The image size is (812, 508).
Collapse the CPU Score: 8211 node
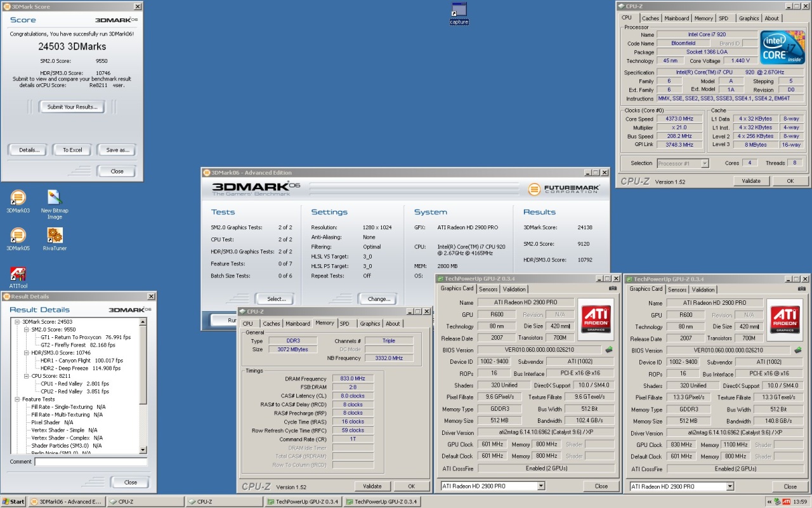point(26,376)
